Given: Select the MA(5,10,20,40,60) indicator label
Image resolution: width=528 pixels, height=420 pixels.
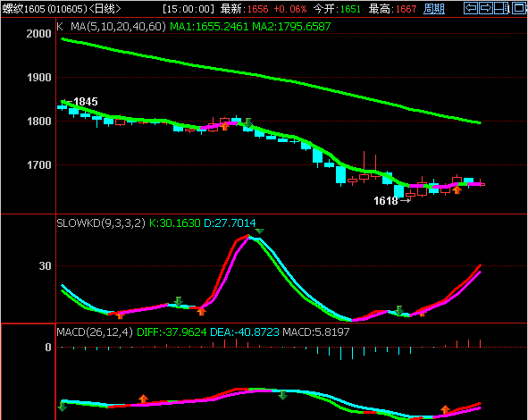Looking at the screenshot, I should [x=118, y=26].
